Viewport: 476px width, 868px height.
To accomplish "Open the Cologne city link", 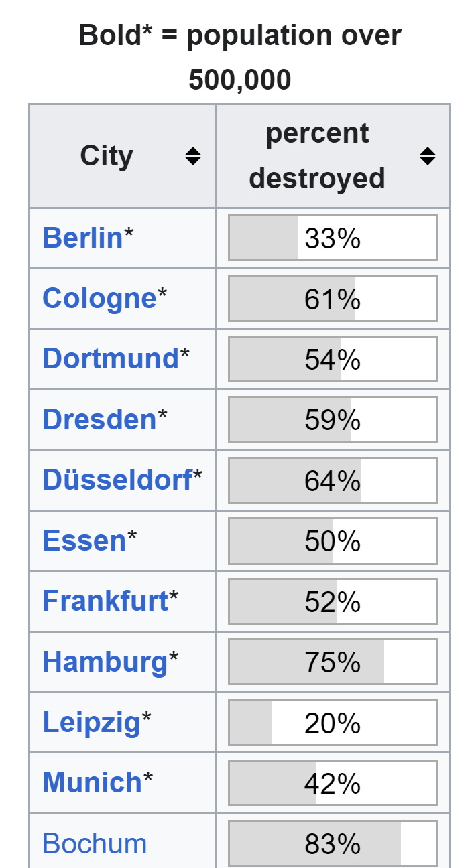I will (x=99, y=298).
